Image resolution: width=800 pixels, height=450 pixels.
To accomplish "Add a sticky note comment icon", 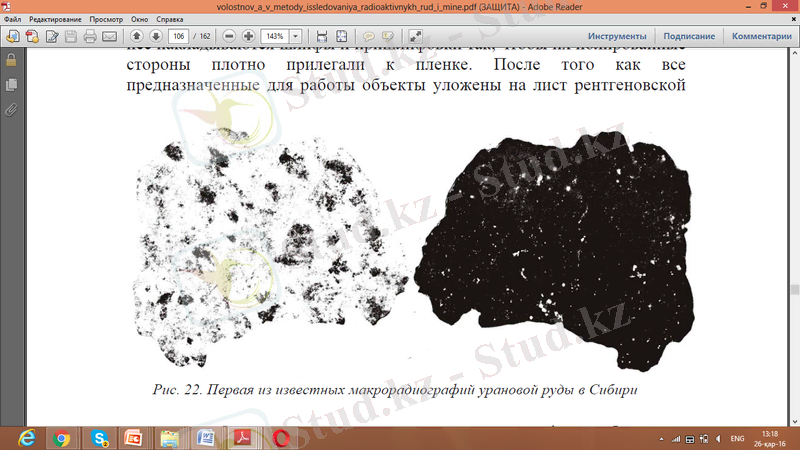I will [368, 36].
